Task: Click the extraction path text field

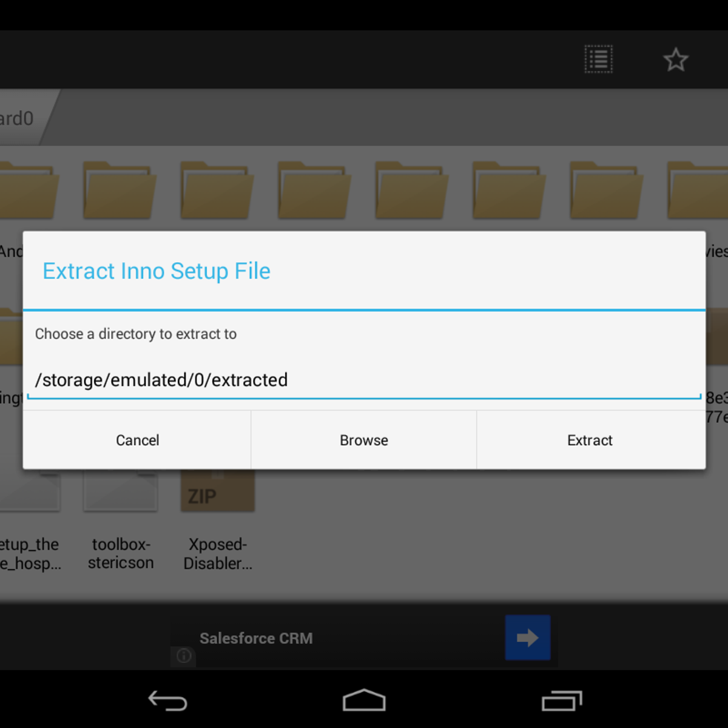Action: click(364, 380)
